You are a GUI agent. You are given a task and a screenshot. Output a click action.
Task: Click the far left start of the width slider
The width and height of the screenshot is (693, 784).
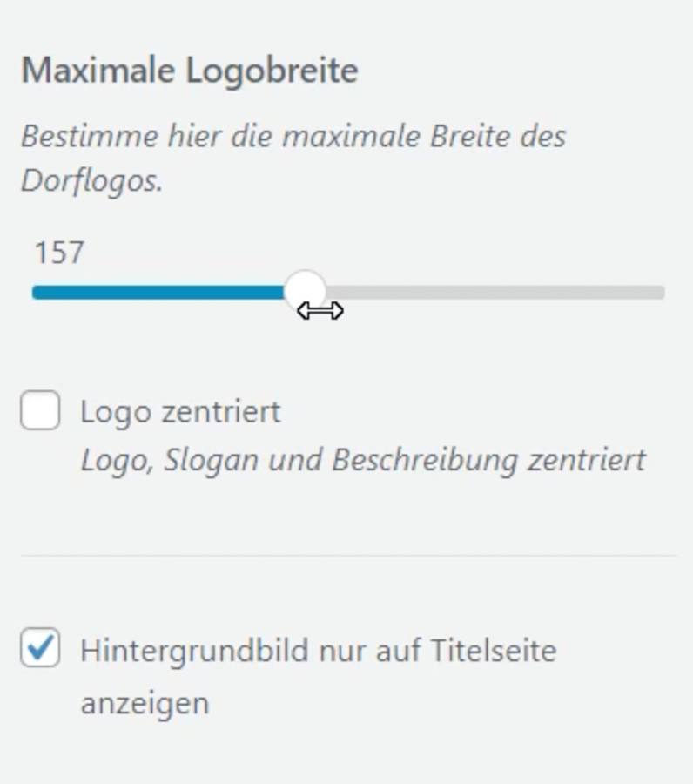click(37, 293)
